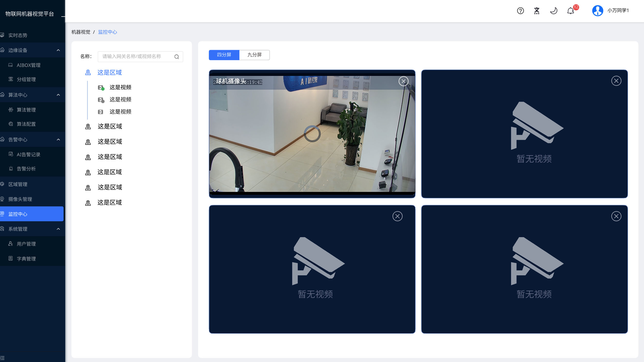Select first 这是视频 with green online icon

120,87
